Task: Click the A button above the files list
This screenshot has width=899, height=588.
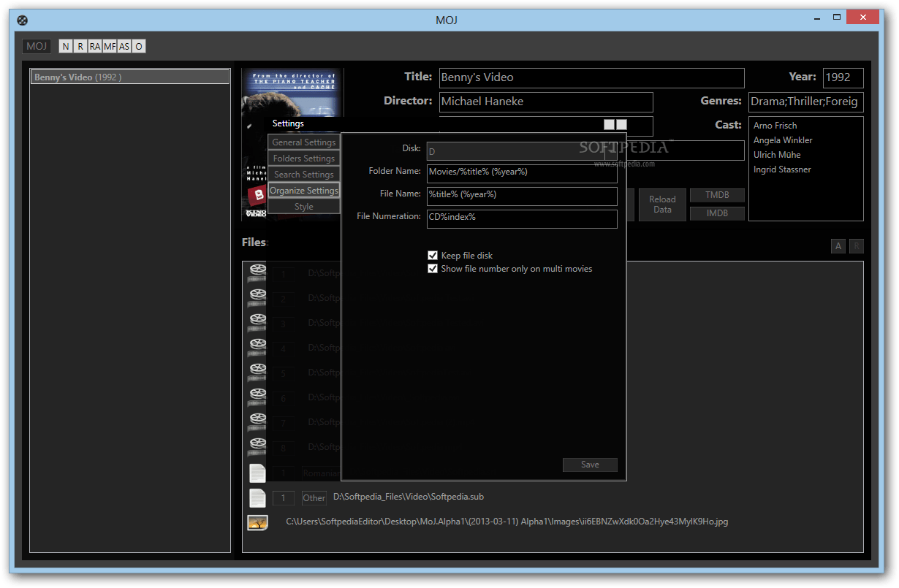Action: 838,246
